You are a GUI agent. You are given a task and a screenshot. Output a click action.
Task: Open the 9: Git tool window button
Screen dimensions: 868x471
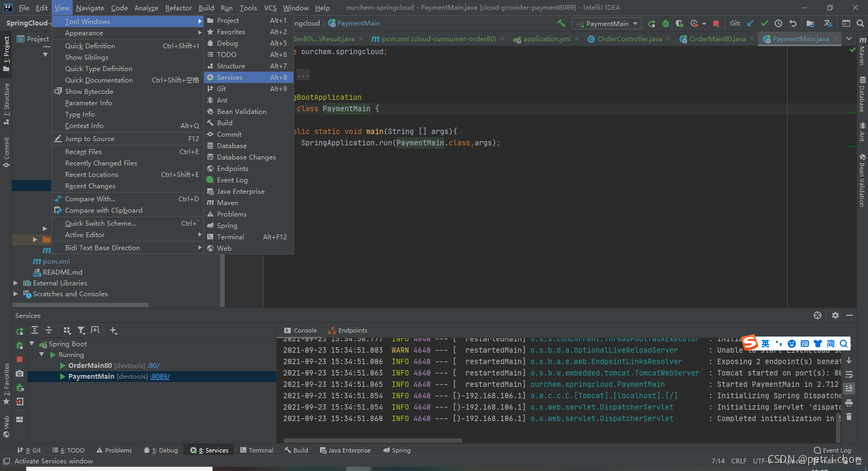click(29, 450)
